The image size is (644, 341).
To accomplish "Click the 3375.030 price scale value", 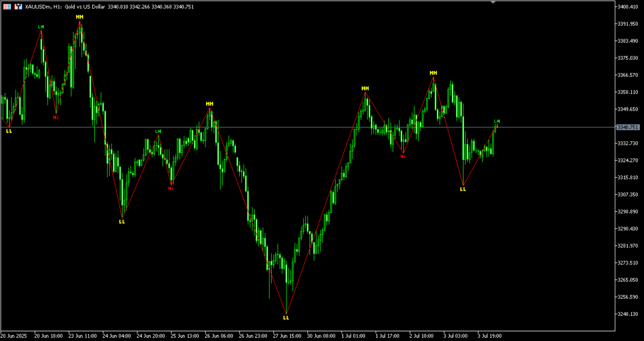I will coord(627,58).
